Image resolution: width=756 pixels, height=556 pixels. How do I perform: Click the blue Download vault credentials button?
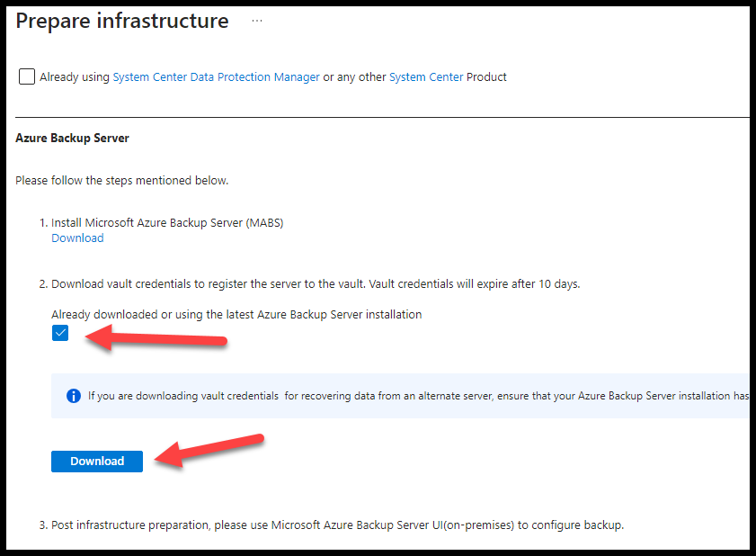click(97, 462)
